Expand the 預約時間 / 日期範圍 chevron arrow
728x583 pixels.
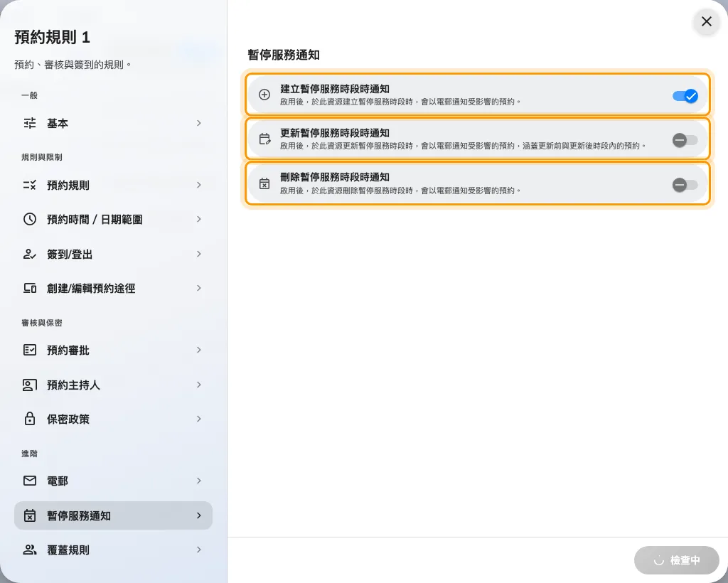(x=199, y=219)
